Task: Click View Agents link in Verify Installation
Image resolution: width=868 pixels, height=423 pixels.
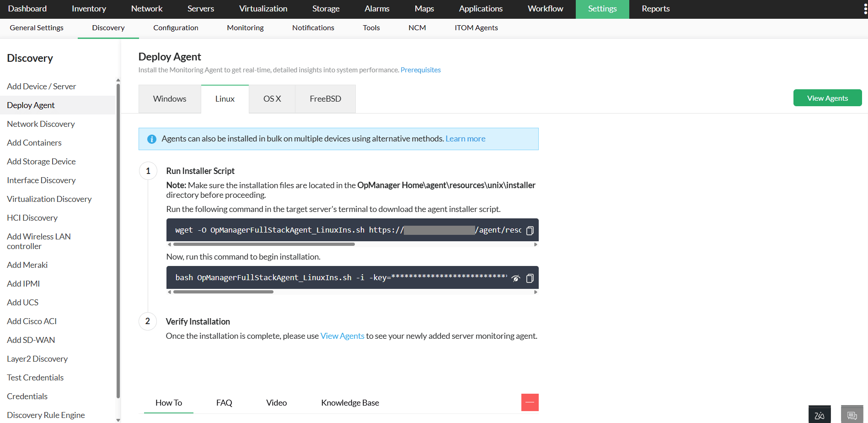Action: click(343, 336)
